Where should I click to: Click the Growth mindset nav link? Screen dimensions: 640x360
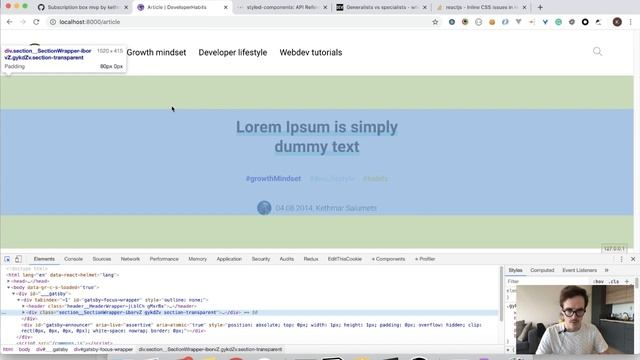click(156, 53)
